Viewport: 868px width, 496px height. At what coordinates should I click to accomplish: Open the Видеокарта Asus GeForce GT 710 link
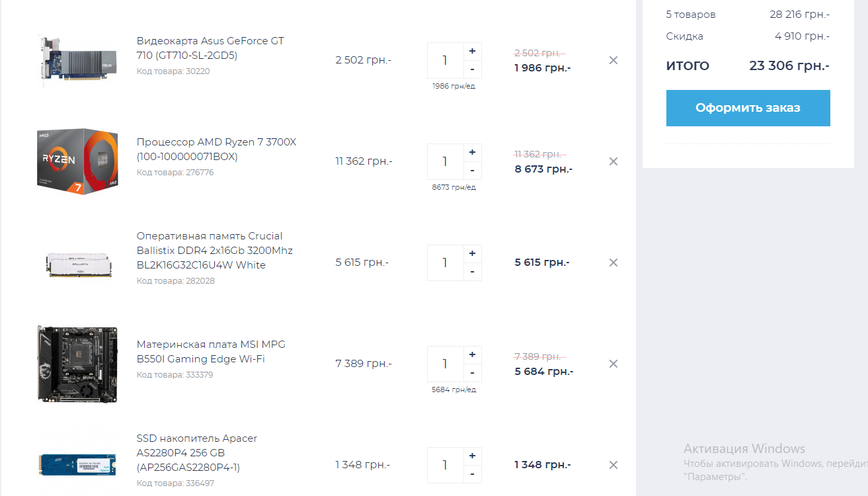pos(210,48)
